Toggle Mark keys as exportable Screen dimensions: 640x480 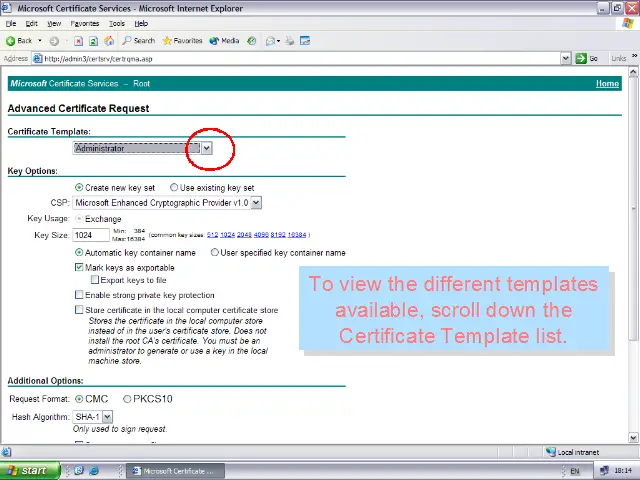pos(79,267)
